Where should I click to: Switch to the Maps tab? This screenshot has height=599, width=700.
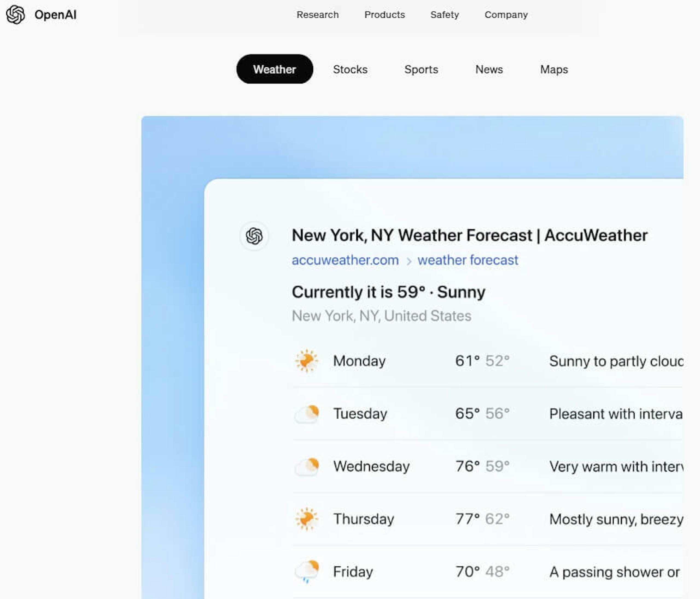pos(554,69)
